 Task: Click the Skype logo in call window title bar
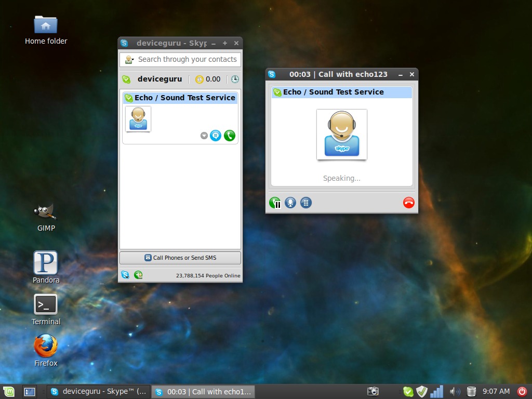click(272, 74)
